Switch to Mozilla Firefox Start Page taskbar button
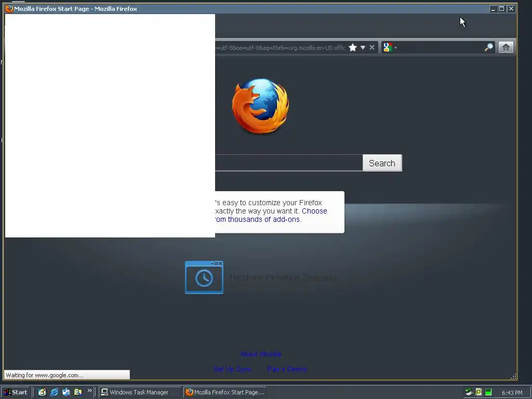The image size is (532, 399). [x=224, y=392]
